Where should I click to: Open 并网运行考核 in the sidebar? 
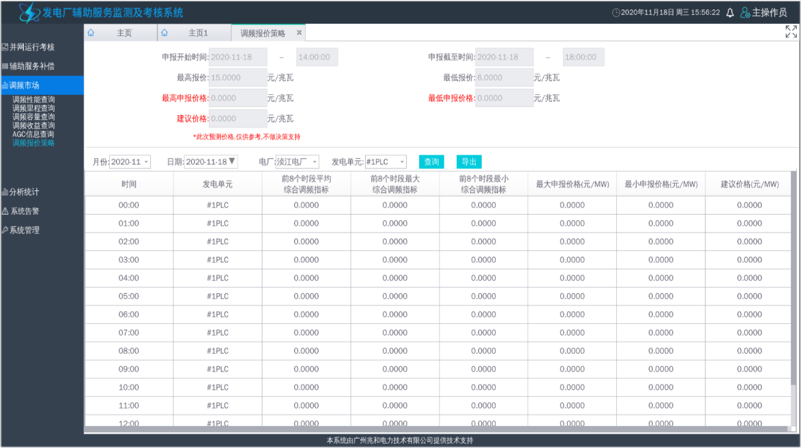32,47
